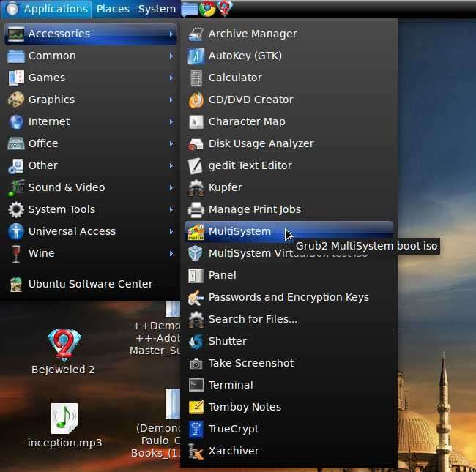Click the Archive Manager icon

click(x=196, y=34)
